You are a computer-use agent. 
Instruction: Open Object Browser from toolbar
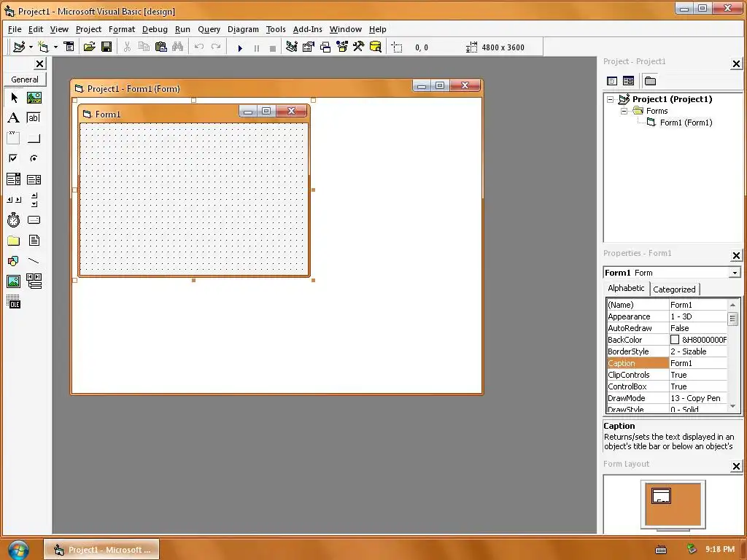342,47
